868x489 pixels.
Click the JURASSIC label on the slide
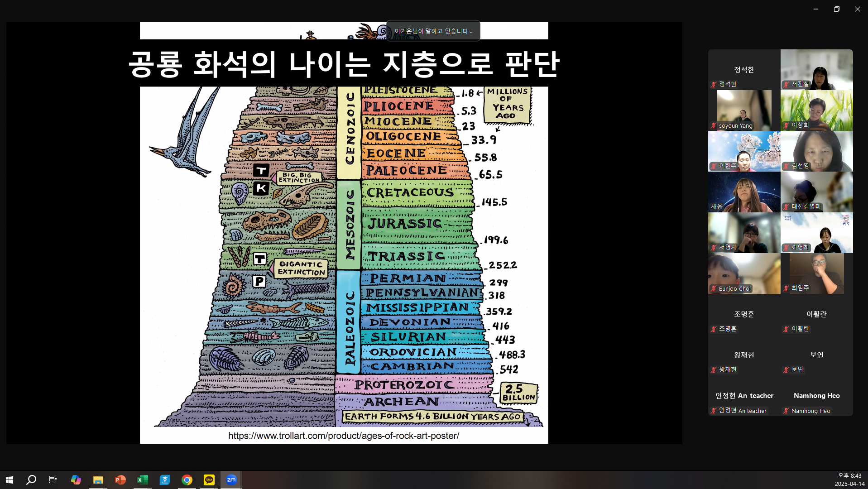[x=404, y=223]
